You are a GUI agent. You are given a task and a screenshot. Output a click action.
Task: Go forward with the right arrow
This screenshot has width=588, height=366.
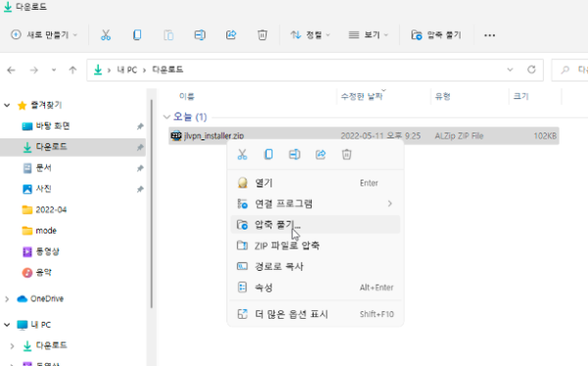point(33,70)
